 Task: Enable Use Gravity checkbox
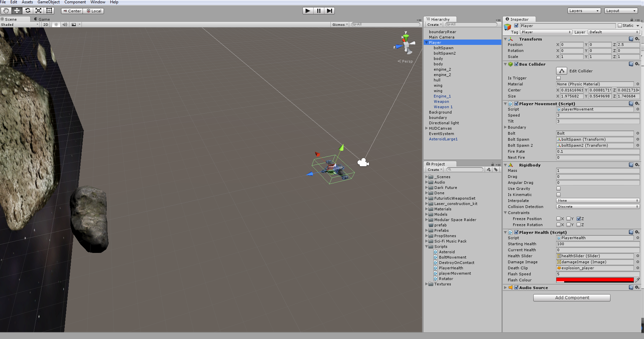558,189
